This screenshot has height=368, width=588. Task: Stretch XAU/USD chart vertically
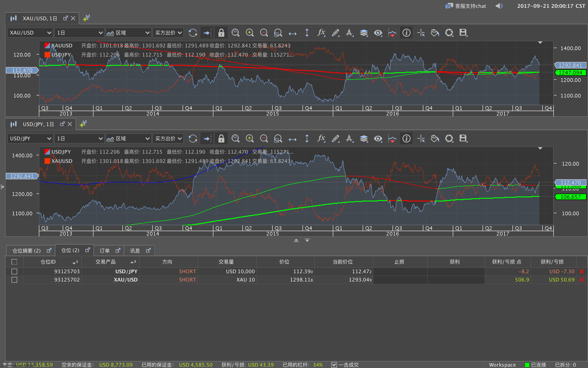pos(307,33)
